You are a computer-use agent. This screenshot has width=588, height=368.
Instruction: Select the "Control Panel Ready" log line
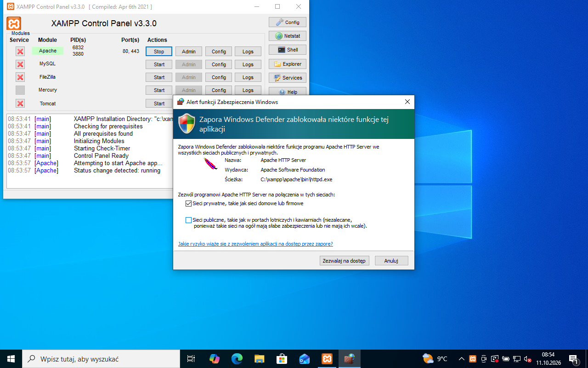point(101,155)
